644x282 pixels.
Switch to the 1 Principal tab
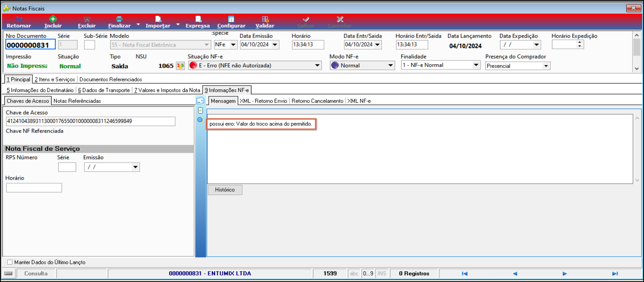[18, 79]
